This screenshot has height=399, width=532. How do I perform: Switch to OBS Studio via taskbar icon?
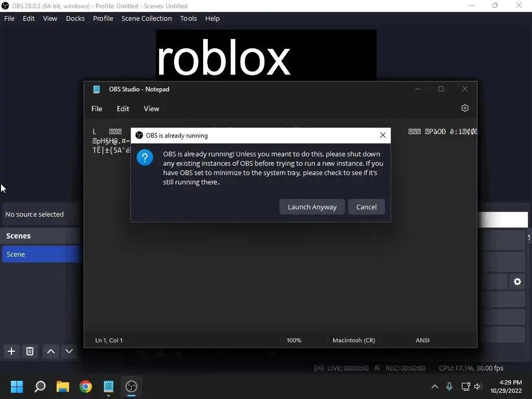[x=131, y=387]
